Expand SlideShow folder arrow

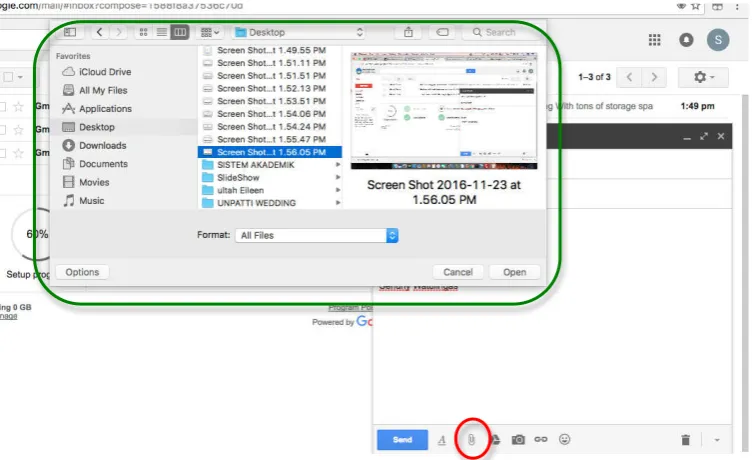click(x=338, y=177)
